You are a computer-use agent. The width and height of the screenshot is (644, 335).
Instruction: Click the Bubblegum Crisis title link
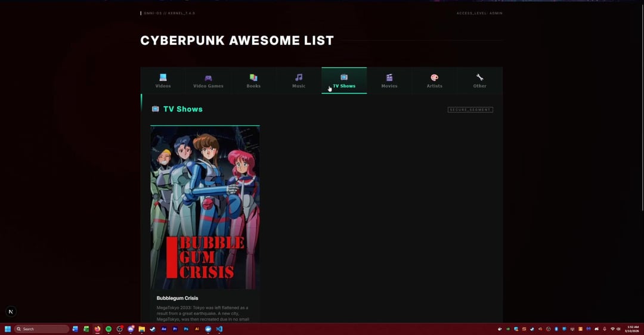pyautogui.click(x=178, y=298)
